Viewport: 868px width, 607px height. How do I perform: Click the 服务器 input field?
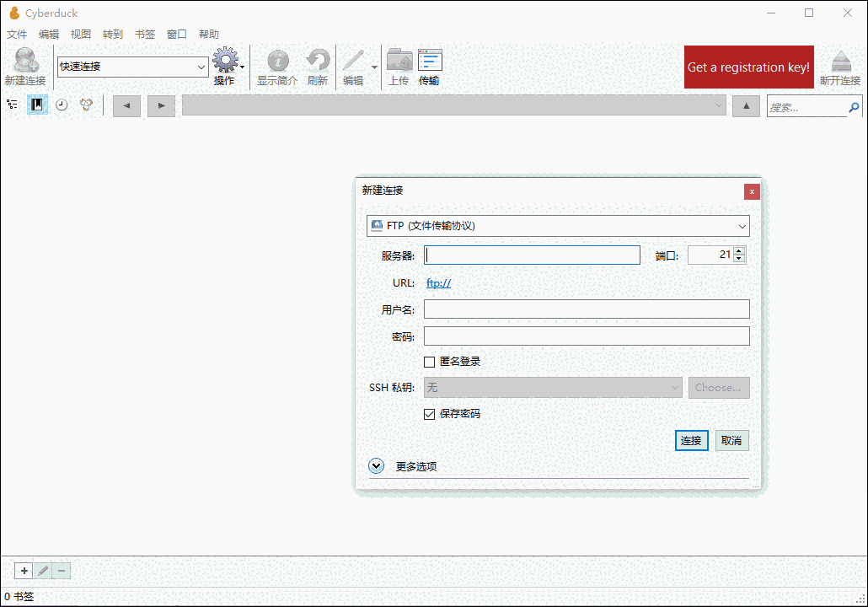point(532,255)
